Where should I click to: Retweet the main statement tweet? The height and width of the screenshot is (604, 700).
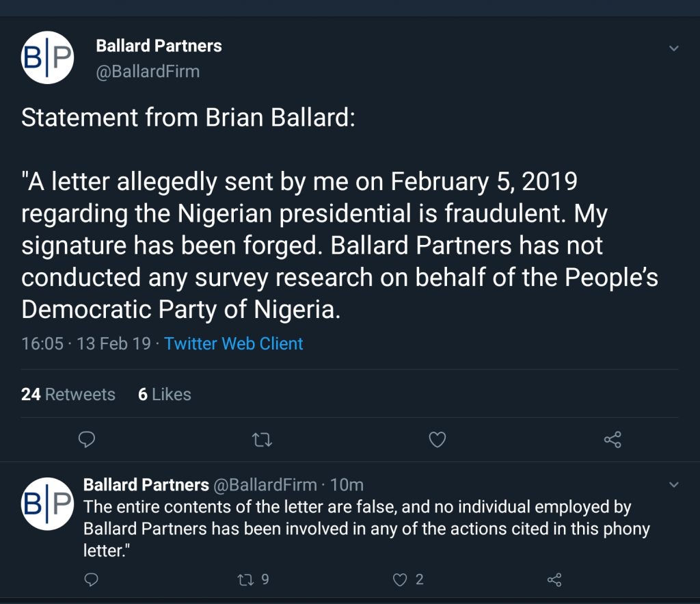(x=262, y=440)
